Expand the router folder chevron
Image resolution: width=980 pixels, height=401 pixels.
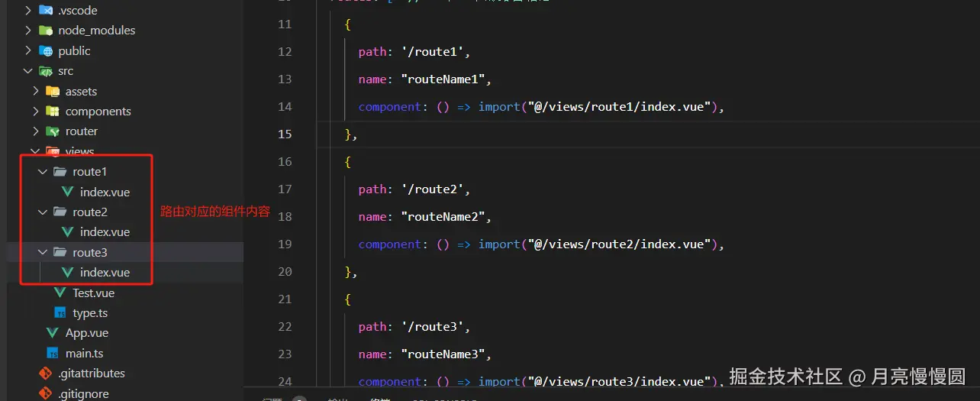pyautogui.click(x=36, y=131)
